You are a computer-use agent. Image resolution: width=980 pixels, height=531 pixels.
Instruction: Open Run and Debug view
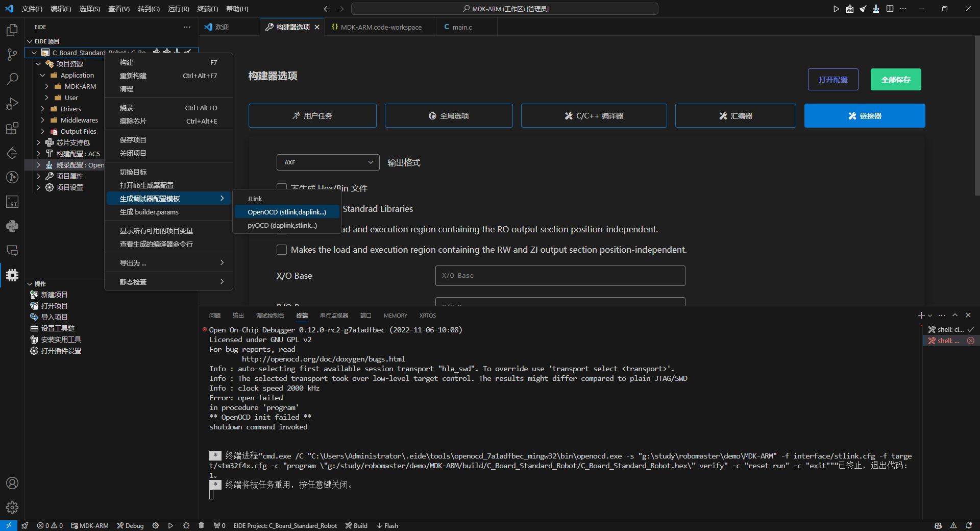coord(12,104)
